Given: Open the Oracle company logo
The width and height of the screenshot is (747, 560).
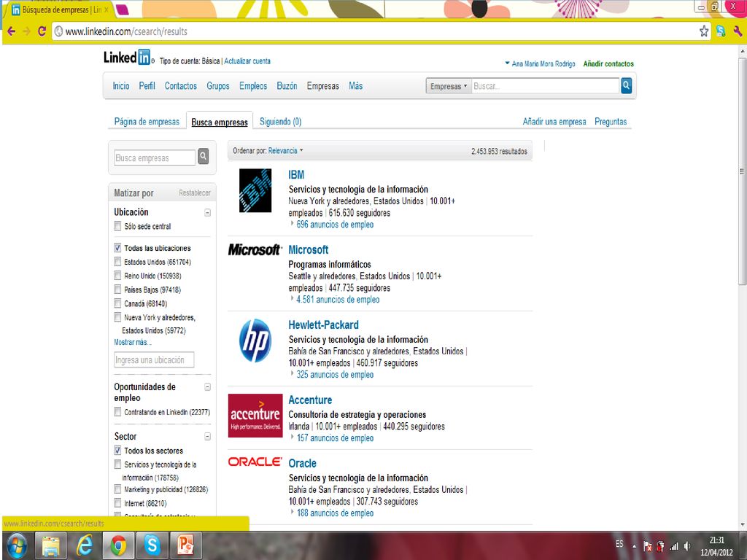Looking at the screenshot, I should click(x=255, y=462).
